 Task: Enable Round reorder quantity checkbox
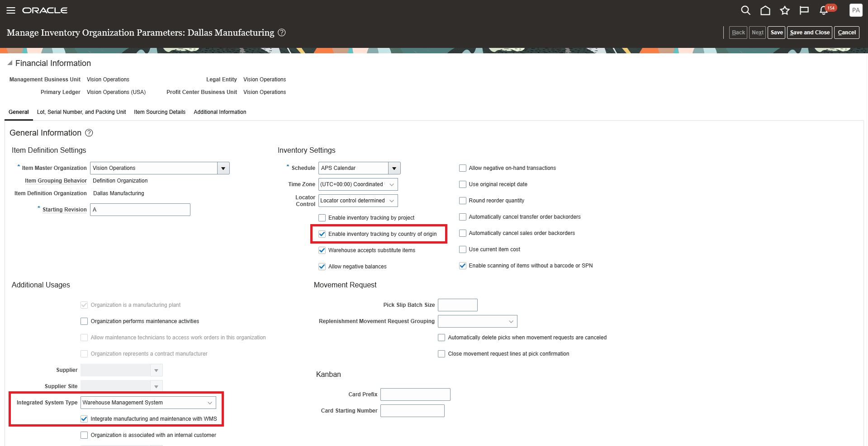pos(463,201)
